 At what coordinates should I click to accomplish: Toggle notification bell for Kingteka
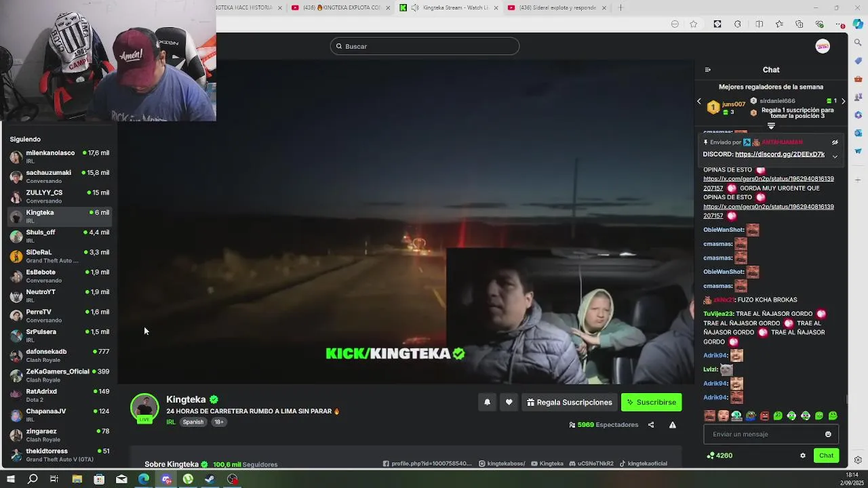(487, 403)
